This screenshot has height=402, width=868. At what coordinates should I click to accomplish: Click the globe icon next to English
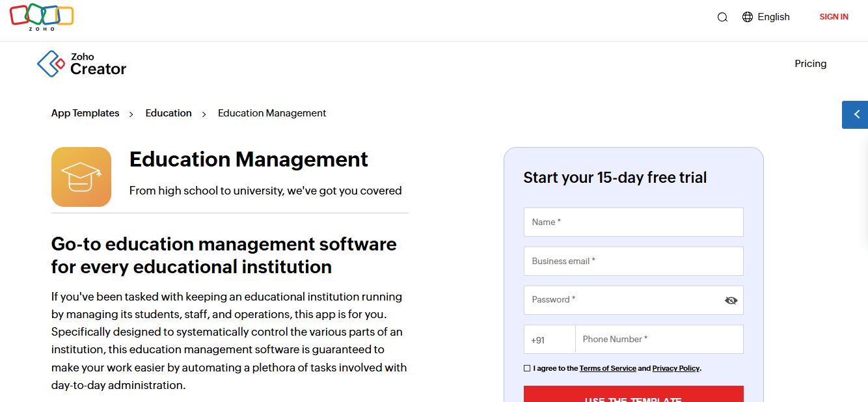point(746,17)
